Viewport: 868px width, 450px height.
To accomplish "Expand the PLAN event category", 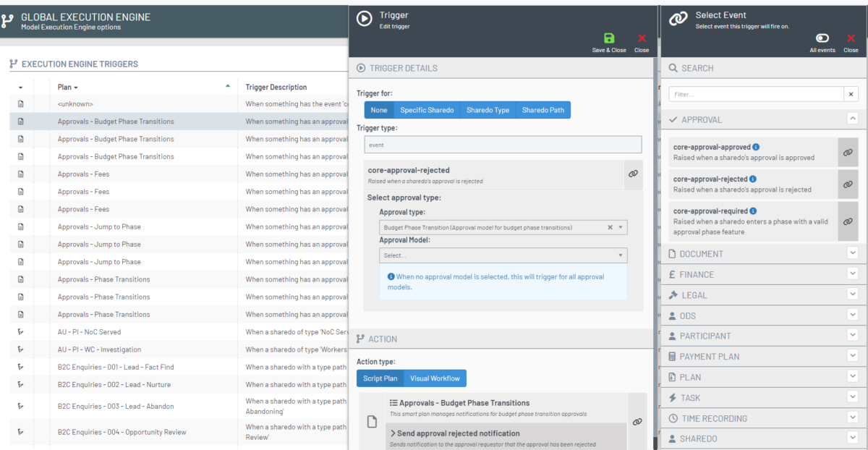I will click(853, 377).
